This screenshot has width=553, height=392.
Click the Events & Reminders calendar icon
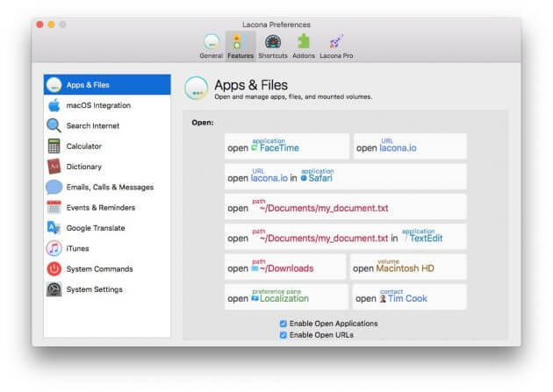click(x=54, y=208)
